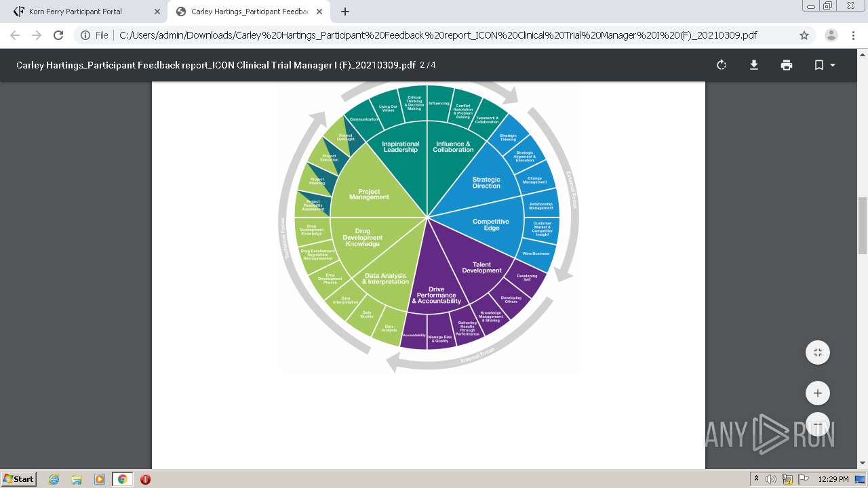Show hidden system tray icons

(757, 479)
